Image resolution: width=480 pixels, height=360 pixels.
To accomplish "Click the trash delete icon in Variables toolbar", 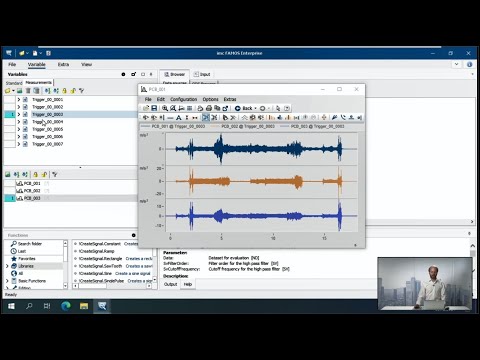I will point(28,91).
